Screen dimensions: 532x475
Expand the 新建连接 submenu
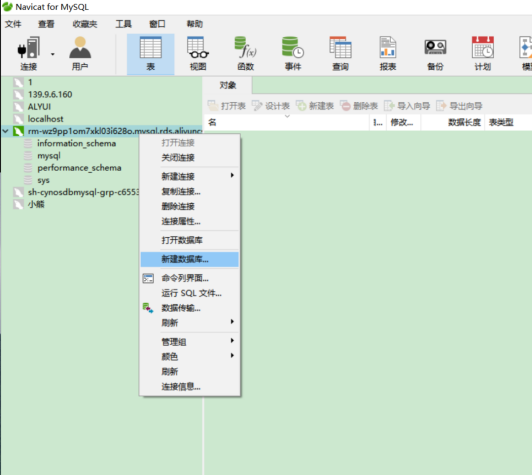point(190,176)
